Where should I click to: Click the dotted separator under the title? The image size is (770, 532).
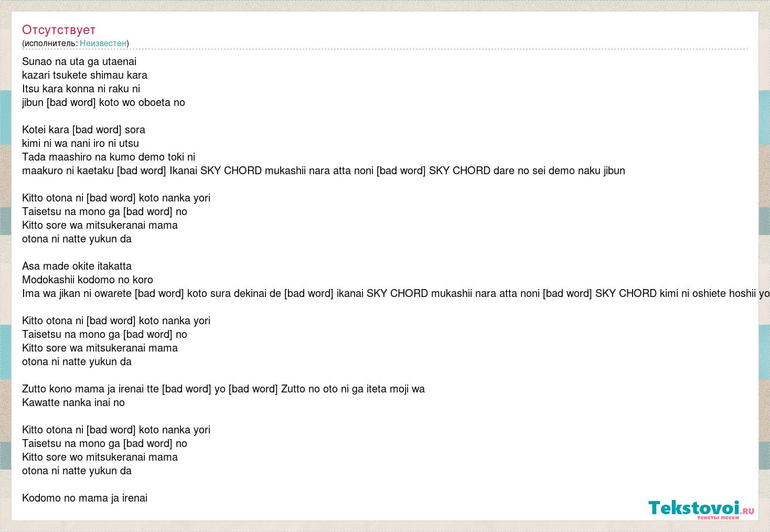point(385,49)
